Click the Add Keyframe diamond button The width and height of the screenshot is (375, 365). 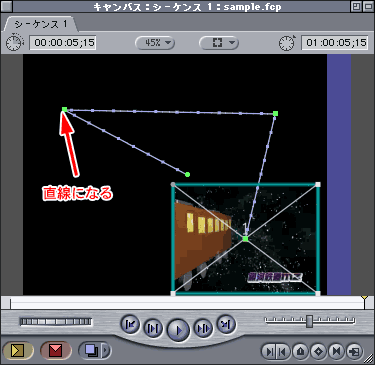(318, 351)
